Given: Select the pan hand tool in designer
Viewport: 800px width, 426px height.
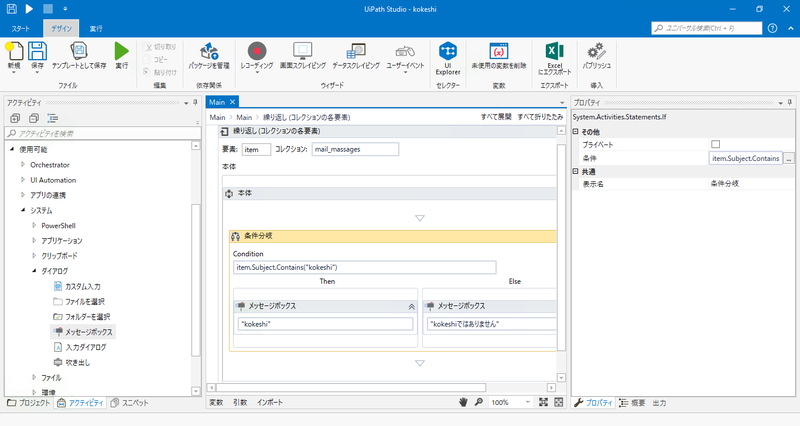Looking at the screenshot, I should (x=463, y=402).
